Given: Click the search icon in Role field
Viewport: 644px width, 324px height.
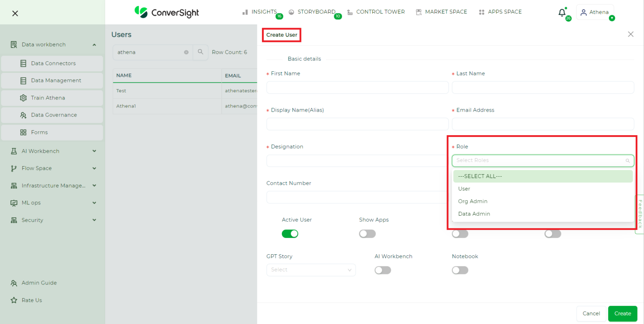Looking at the screenshot, I should [628, 161].
